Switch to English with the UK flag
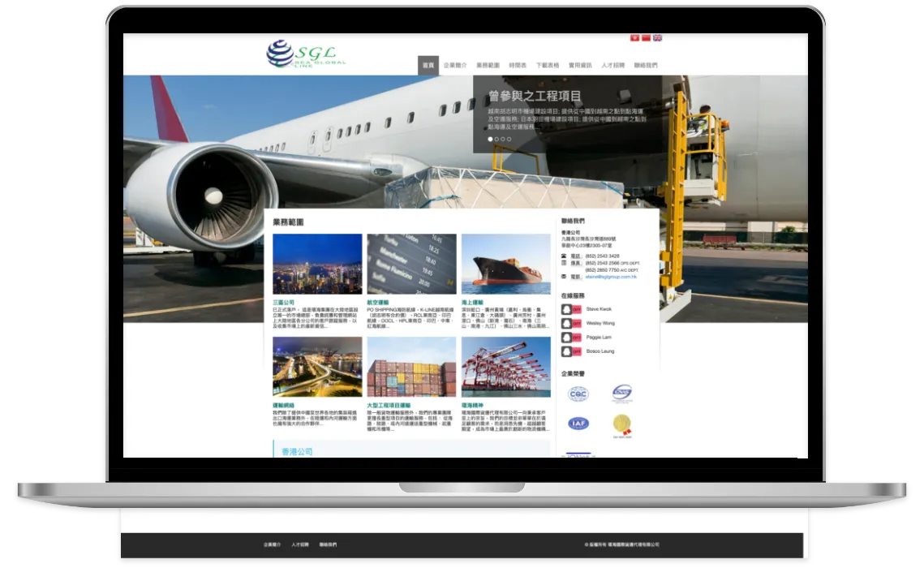Viewport: 924px width, 568px height. 657,37
